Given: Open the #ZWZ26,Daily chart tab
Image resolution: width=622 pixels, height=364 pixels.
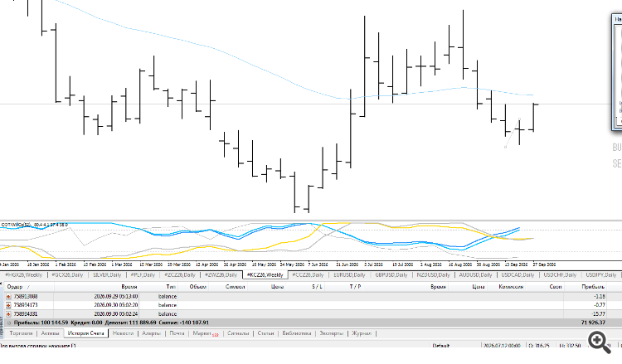Looking at the screenshot, I should (x=221, y=274).
